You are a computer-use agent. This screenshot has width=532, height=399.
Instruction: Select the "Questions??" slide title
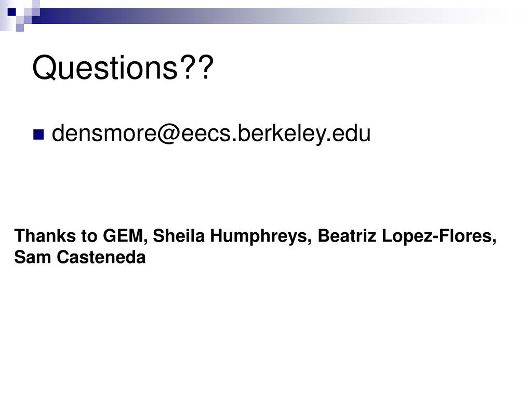point(123,68)
